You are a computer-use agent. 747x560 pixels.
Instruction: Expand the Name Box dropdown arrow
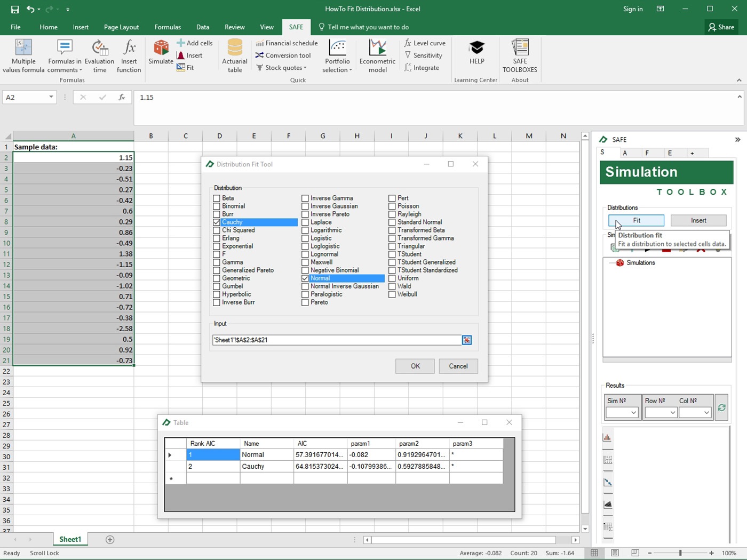click(x=51, y=97)
